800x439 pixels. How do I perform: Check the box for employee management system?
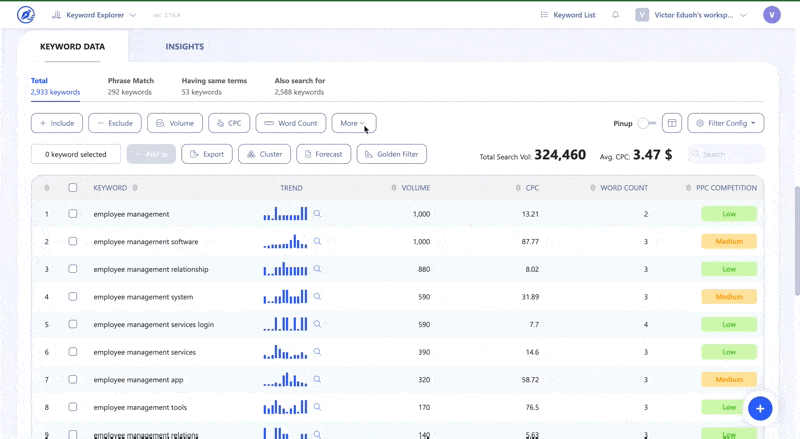point(73,297)
